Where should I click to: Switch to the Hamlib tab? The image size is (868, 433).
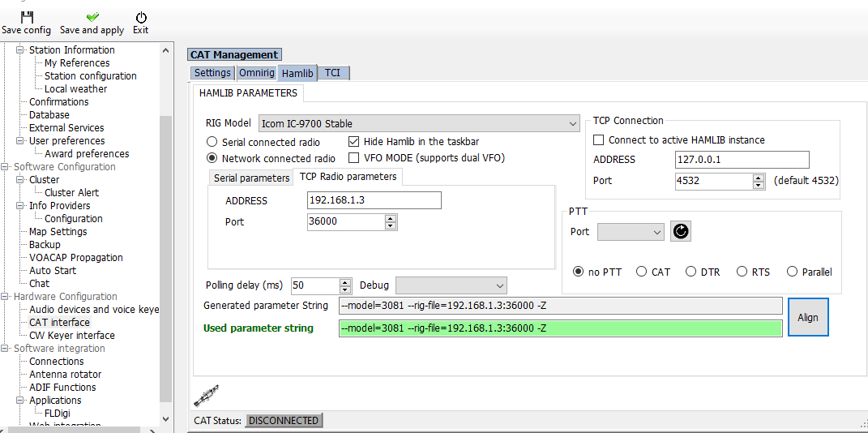click(x=297, y=72)
